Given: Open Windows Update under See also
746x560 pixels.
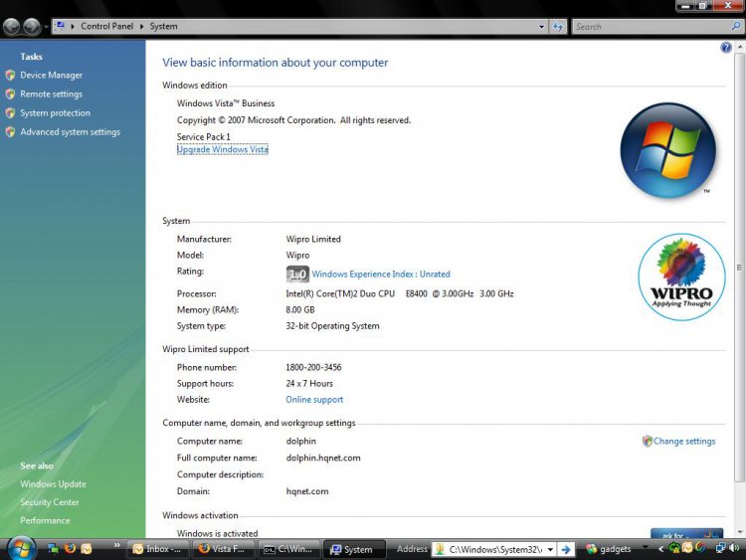Looking at the screenshot, I should [x=53, y=483].
